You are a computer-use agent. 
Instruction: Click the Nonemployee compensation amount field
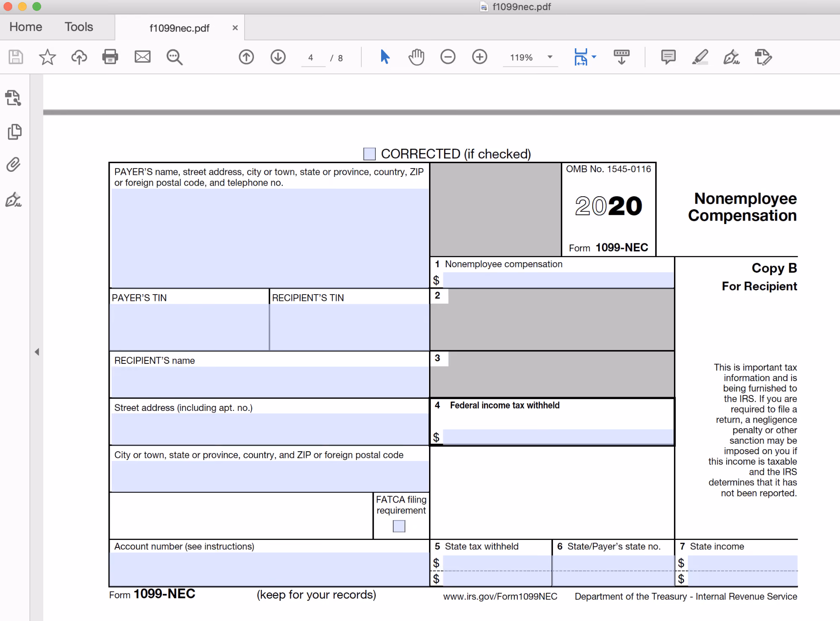pos(558,280)
